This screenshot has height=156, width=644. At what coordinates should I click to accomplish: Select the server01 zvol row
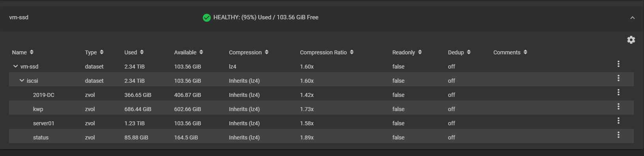point(321,123)
